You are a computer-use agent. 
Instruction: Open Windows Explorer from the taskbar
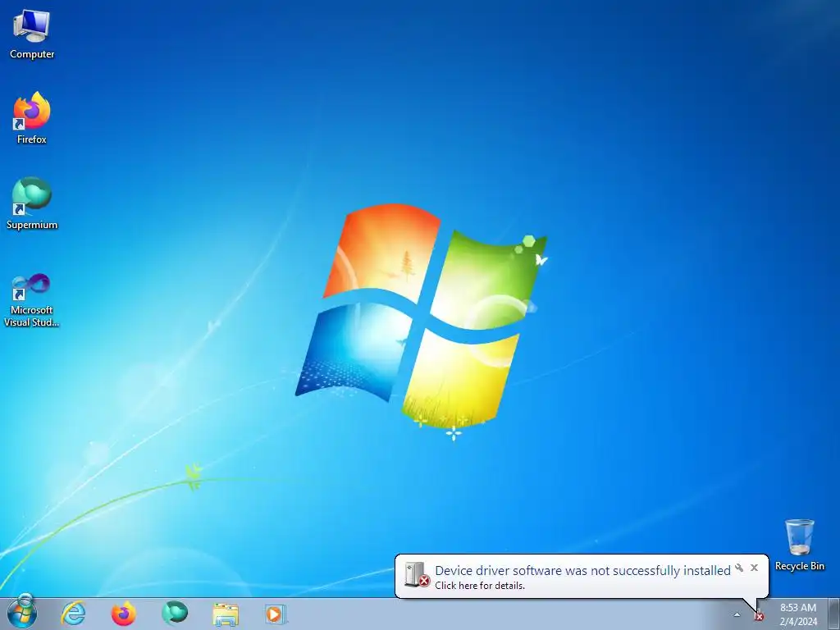pos(226,614)
